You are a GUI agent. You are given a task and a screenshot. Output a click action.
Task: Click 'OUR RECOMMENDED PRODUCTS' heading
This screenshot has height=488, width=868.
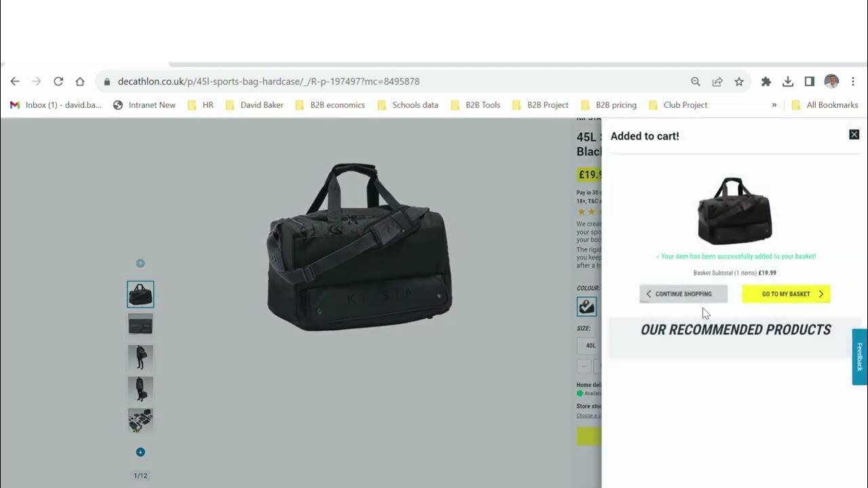click(736, 330)
